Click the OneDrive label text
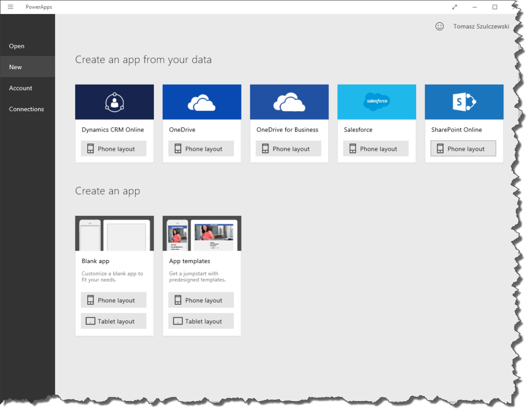This screenshot has height=415, width=532. coord(182,129)
